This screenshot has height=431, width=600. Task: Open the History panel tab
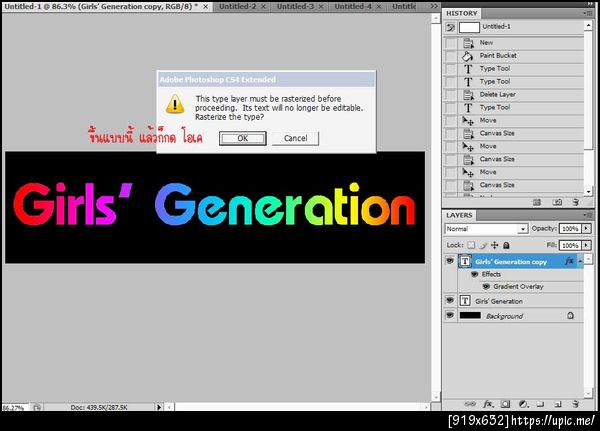pyautogui.click(x=461, y=13)
